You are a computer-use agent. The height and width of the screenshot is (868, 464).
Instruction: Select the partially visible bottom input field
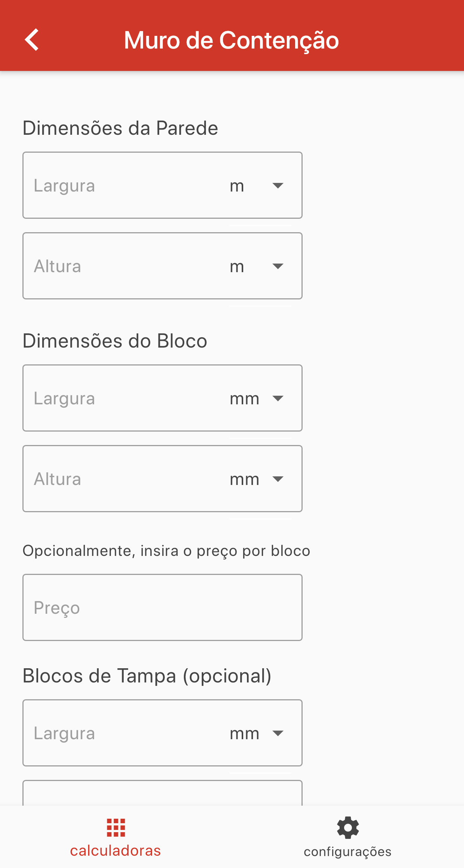click(163, 793)
